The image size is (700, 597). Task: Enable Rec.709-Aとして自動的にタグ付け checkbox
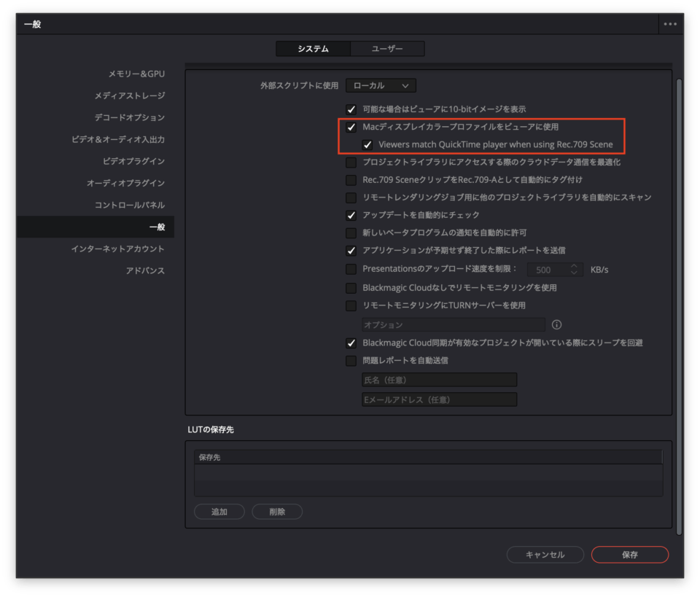351,180
